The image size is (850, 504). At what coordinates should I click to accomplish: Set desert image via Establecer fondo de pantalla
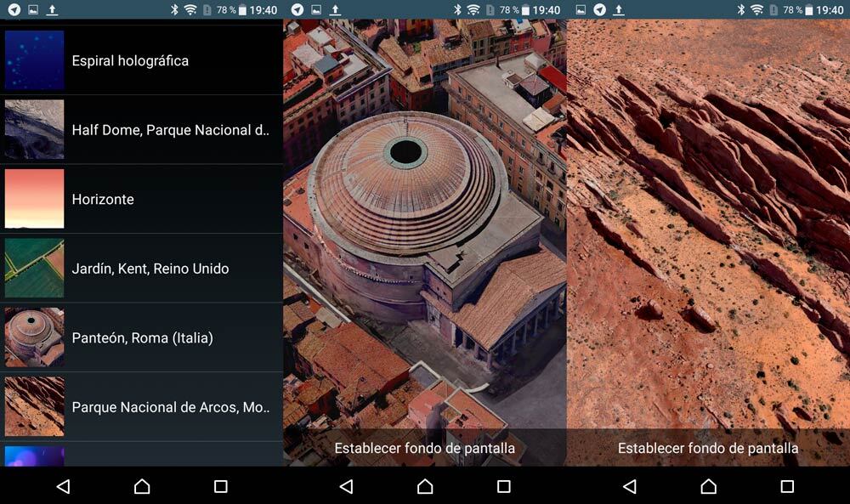coord(708,448)
